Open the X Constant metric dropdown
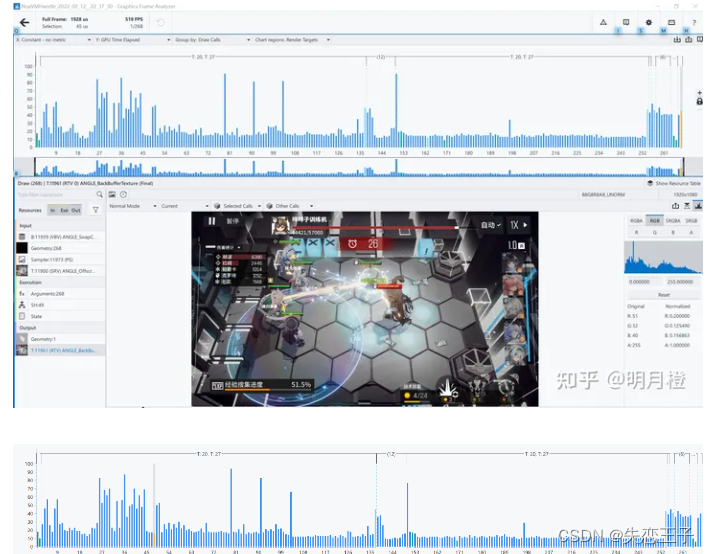710x554 pixels. [53, 40]
